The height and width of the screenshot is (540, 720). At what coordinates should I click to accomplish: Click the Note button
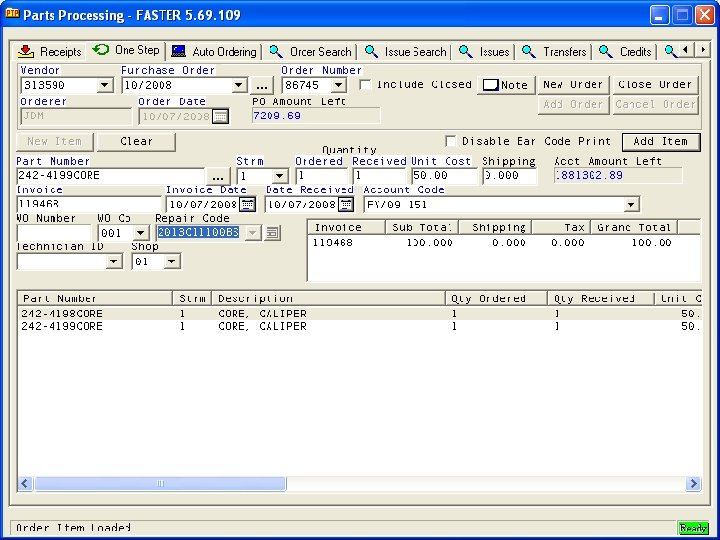pos(505,85)
